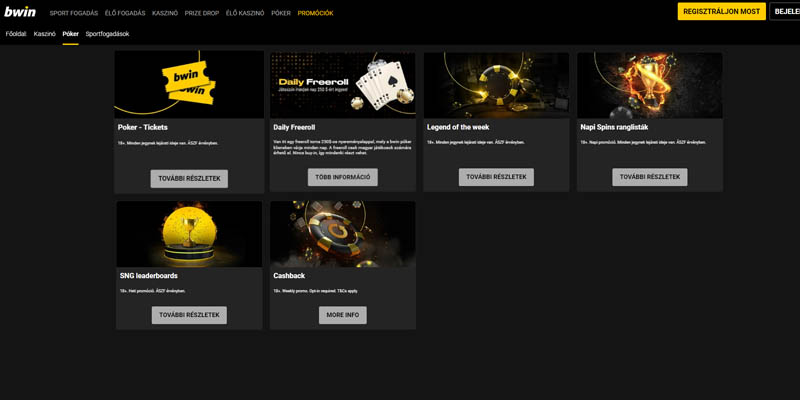The width and height of the screenshot is (800, 400).
Task: Click További Részletek under Legend of the week
Action: click(x=496, y=177)
